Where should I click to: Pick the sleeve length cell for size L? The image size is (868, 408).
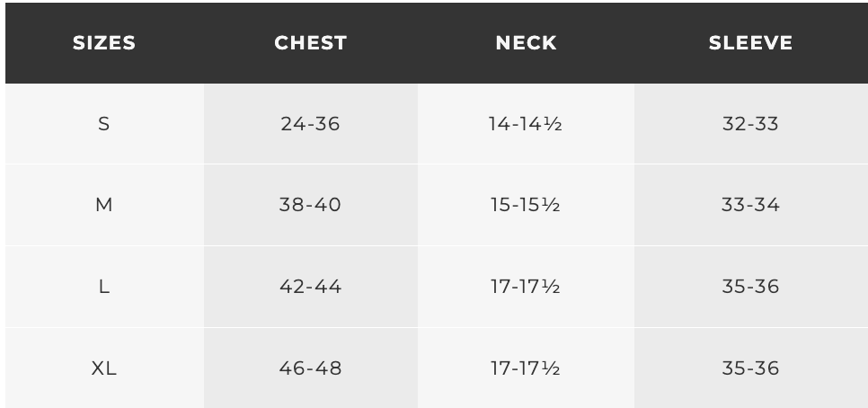pos(750,287)
